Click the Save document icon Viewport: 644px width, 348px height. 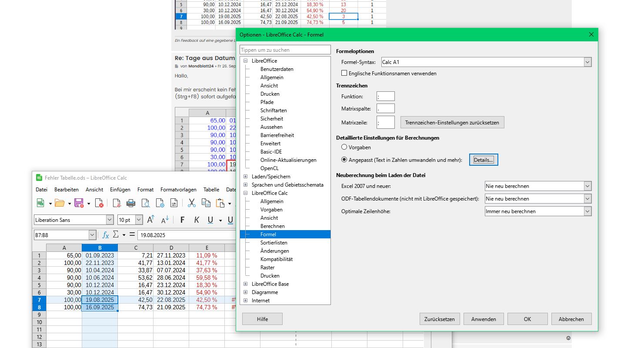coord(79,203)
